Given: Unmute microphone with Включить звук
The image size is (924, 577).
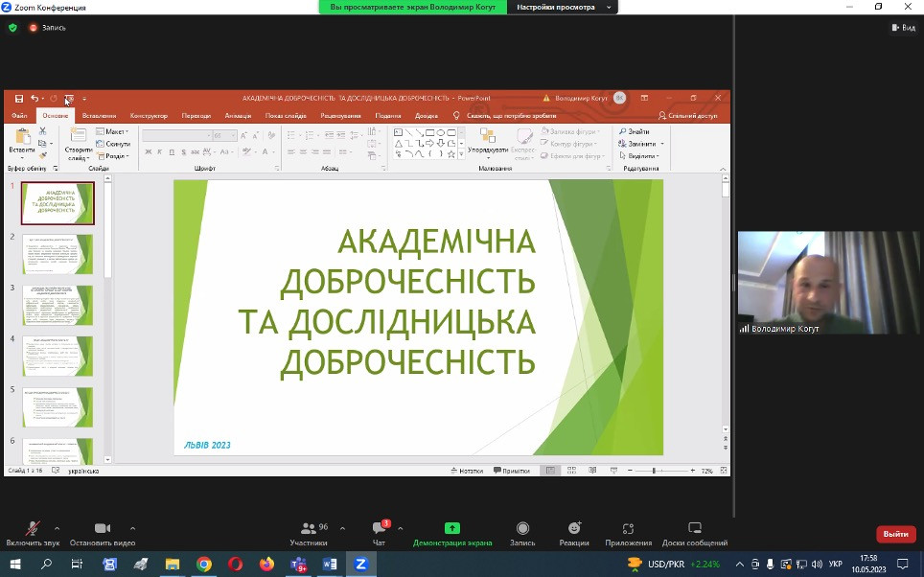Looking at the screenshot, I should 32,529.
